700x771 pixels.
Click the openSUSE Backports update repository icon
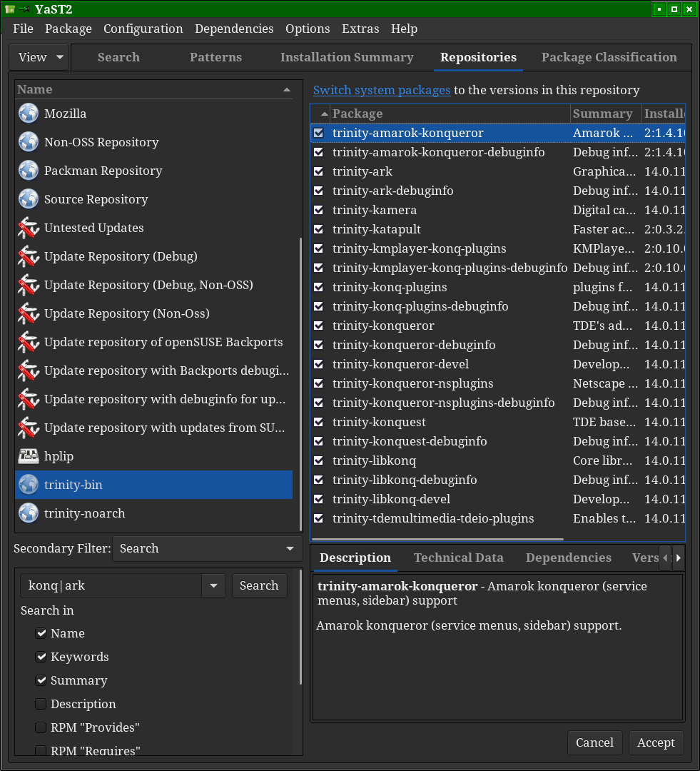point(29,342)
